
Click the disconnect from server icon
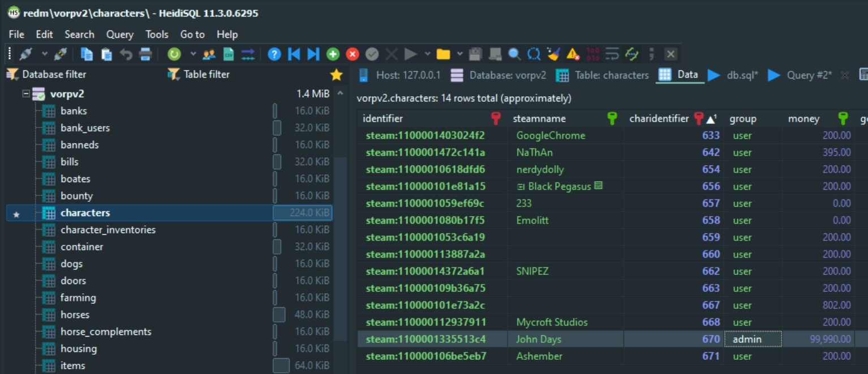(61, 54)
